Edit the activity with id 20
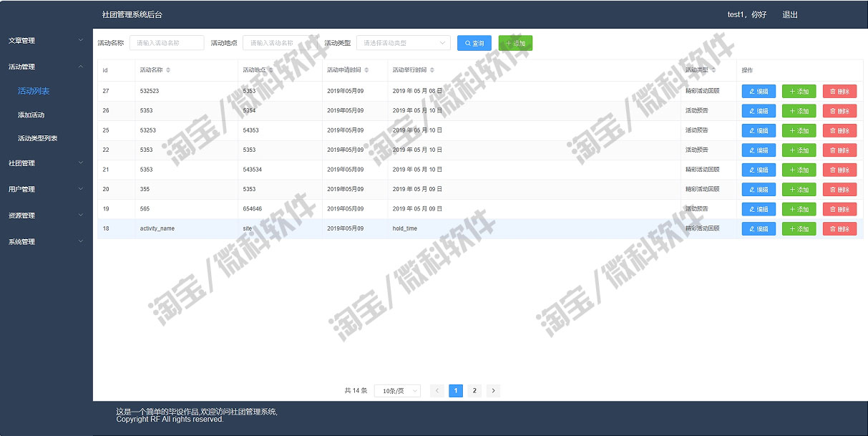The width and height of the screenshot is (868, 436). (x=759, y=190)
